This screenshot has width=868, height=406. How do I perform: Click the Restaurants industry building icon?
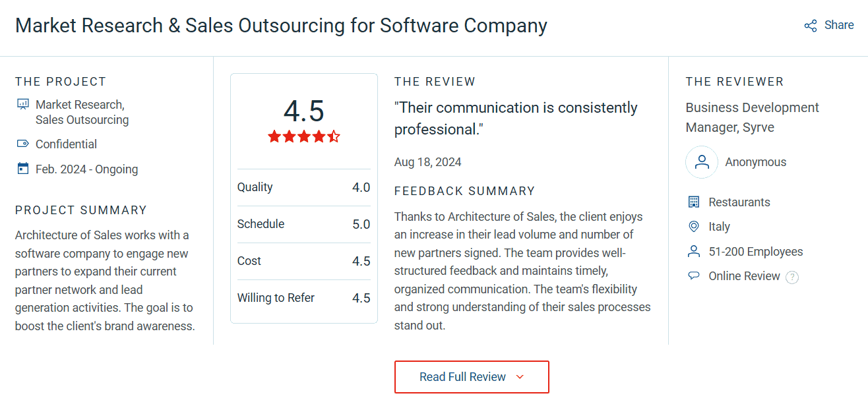693,202
